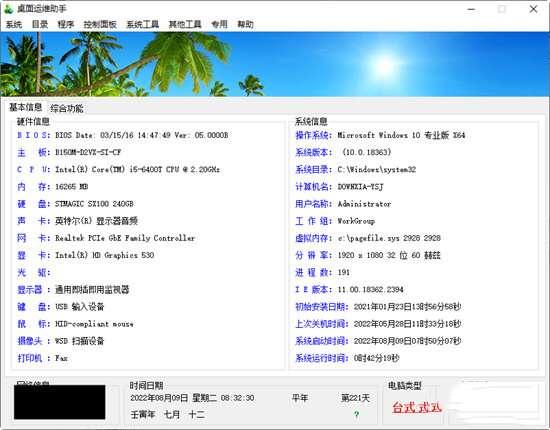
Task: Minimize the 桌面运维助手 window
Action: click(471, 9)
